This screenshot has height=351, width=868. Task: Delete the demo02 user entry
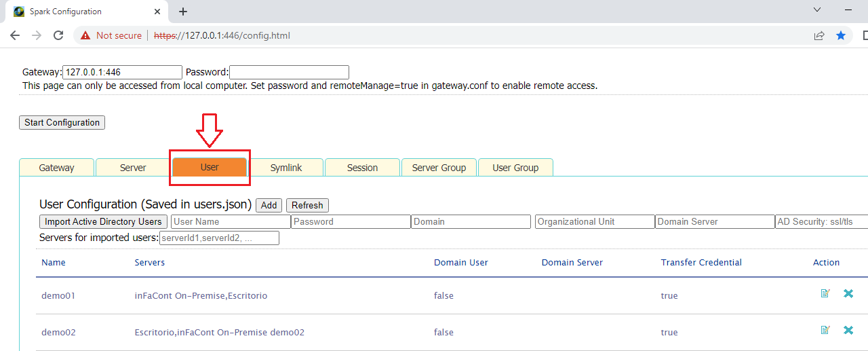[848, 330]
